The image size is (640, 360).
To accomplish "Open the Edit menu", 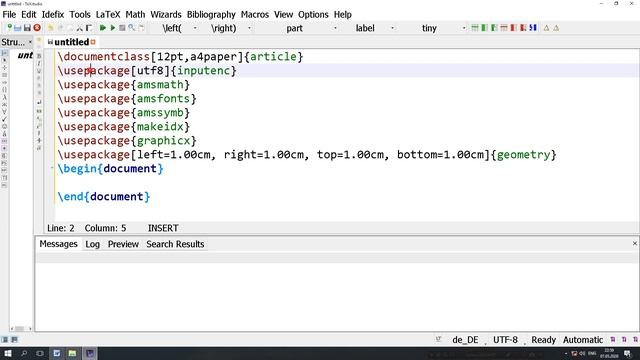I will pyautogui.click(x=29, y=14).
